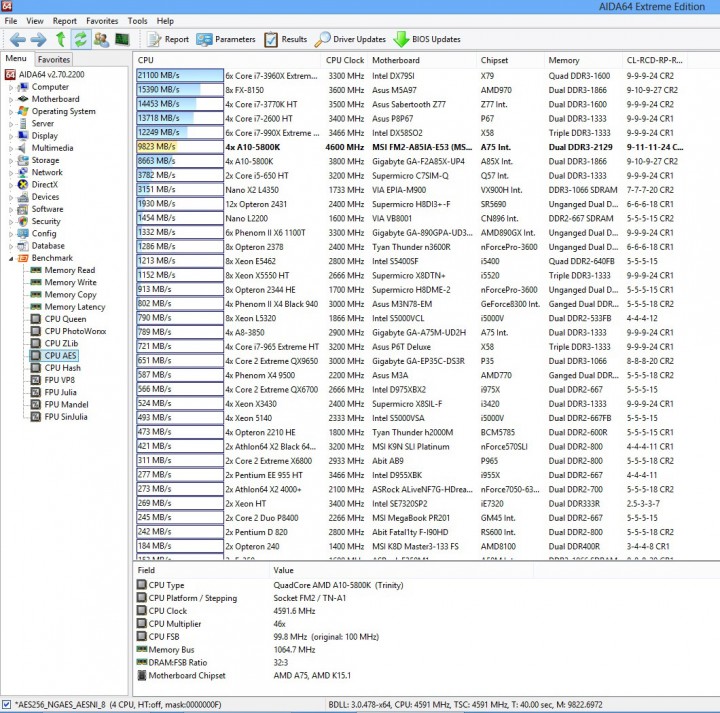Switch to the Menu tab
Screen dimensions: 720x713
16,59
